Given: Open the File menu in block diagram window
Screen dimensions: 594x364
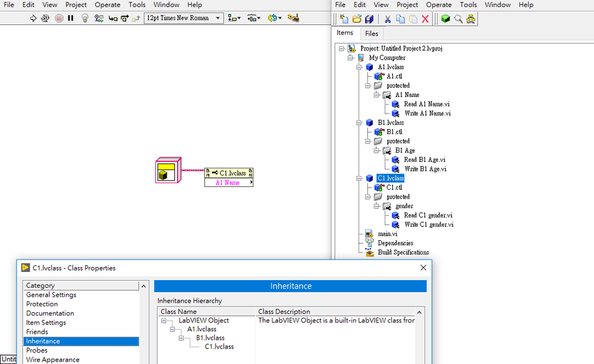Looking at the screenshot, I should 9,5.
